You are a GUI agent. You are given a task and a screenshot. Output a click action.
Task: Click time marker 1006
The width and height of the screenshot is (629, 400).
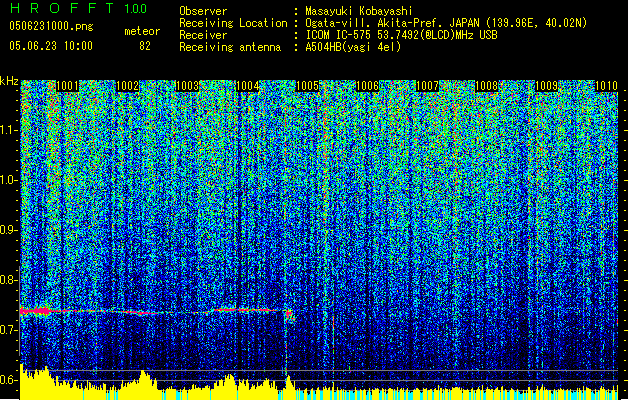click(367, 86)
